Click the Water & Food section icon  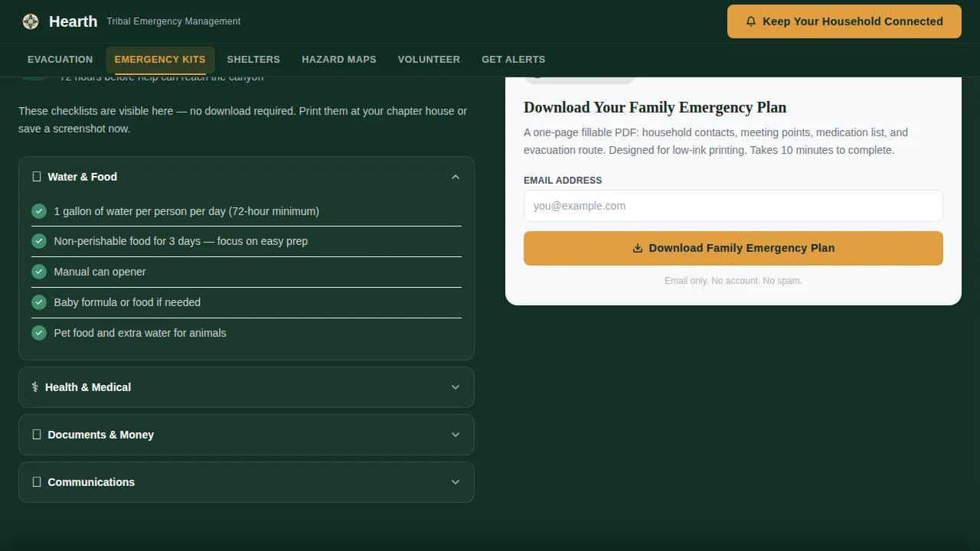(37, 177)
